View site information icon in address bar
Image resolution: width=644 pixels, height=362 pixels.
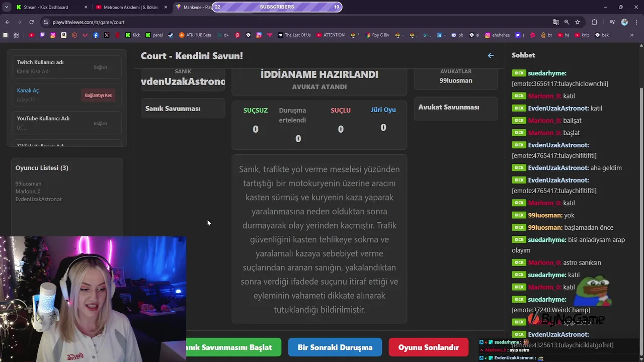[x=46, y=22]
